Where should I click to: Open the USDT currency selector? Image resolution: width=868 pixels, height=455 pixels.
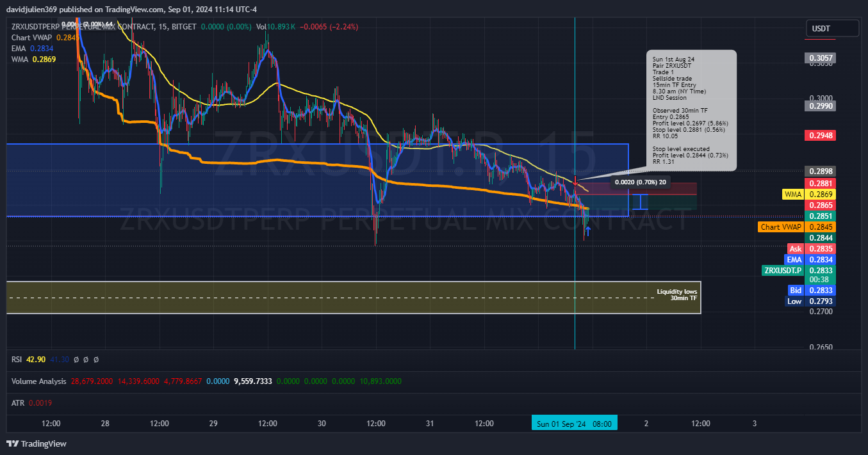click(831, 29)
